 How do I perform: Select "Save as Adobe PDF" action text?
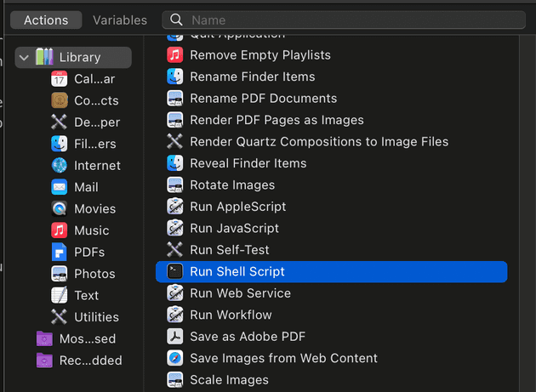(x=248, y=336)
